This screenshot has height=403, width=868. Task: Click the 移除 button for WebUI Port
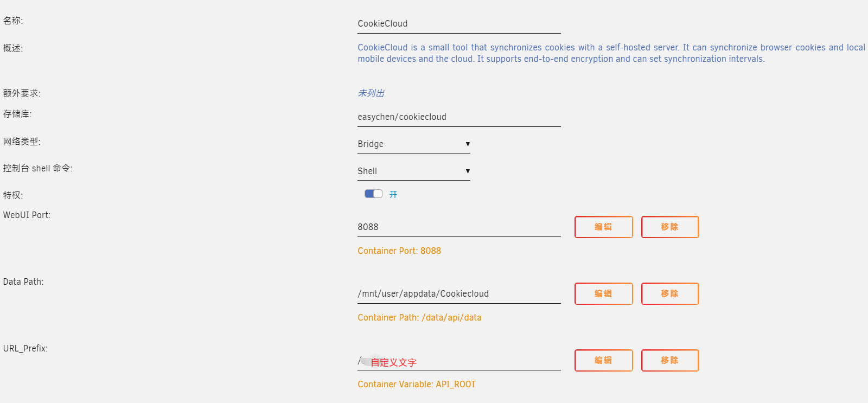tap(670, 227)
